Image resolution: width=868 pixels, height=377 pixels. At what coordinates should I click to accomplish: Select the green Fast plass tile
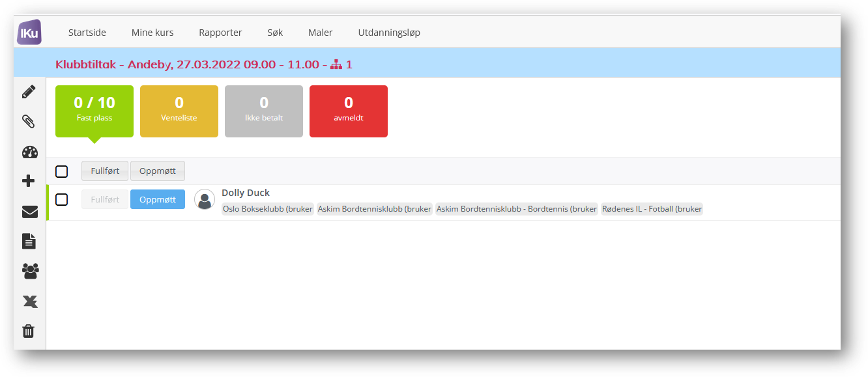coord(94,111)
